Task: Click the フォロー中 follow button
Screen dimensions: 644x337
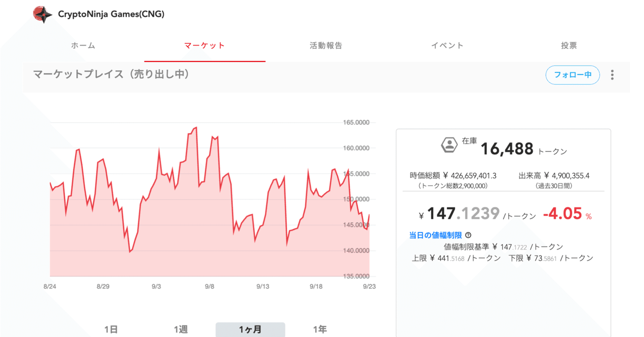Action: click(x=573, y=75)
